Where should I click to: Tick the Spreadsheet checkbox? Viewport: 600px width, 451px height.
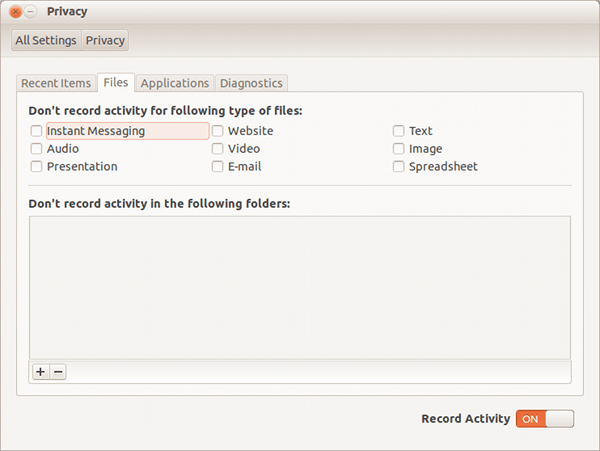[398, 166]
